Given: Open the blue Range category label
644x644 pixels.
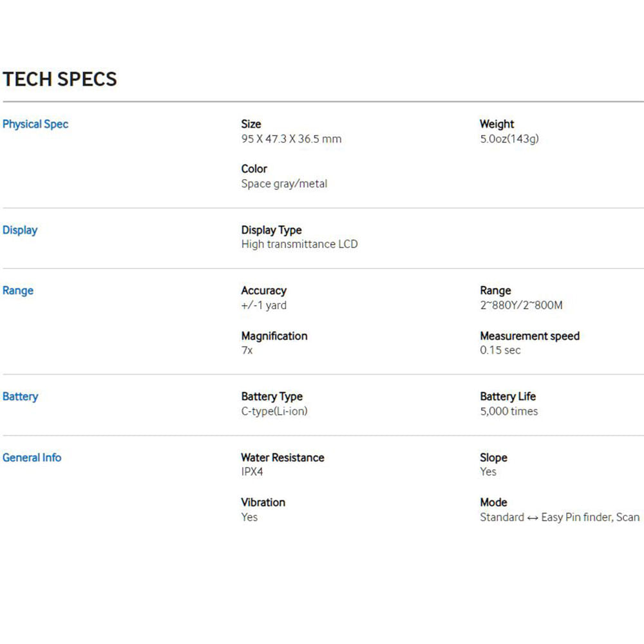Looking at the screenshot, I should [17, 290].
